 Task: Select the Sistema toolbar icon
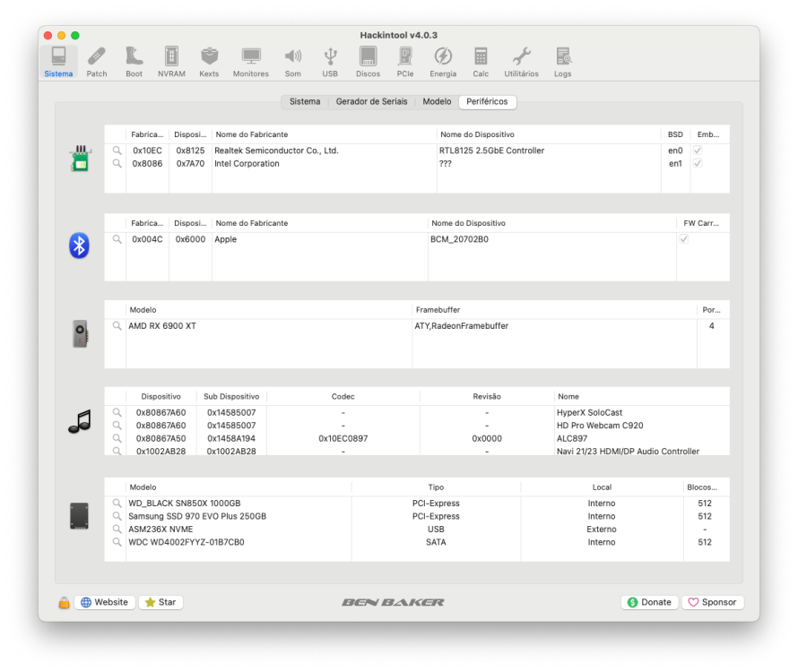pyautogui.click(x=58, y=62)
